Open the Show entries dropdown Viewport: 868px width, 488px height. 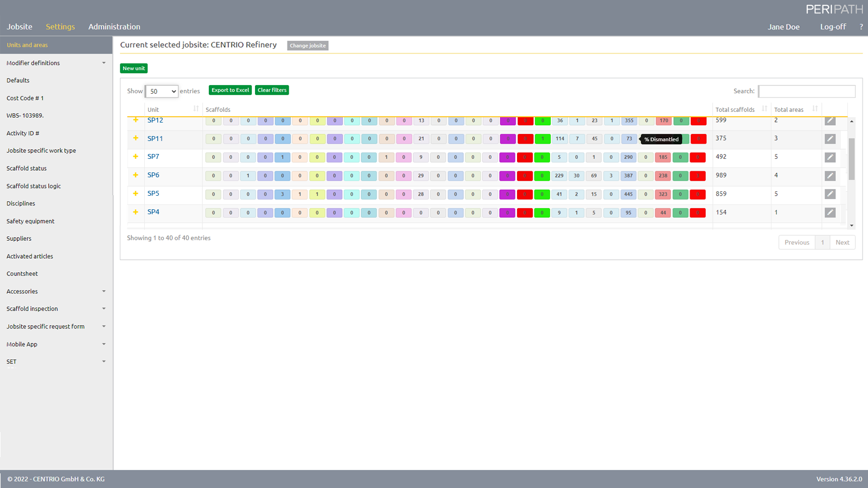[x=161, y=91]
